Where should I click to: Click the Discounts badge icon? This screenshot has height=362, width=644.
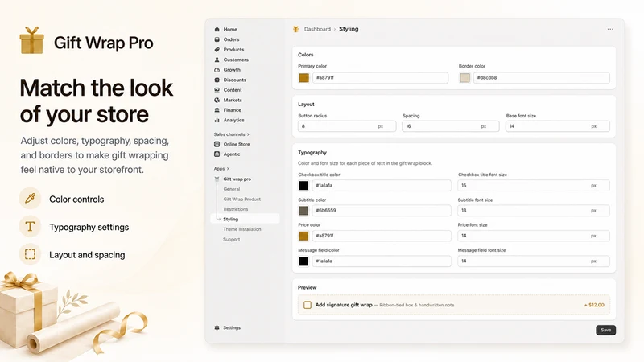(x=217, y=80)
